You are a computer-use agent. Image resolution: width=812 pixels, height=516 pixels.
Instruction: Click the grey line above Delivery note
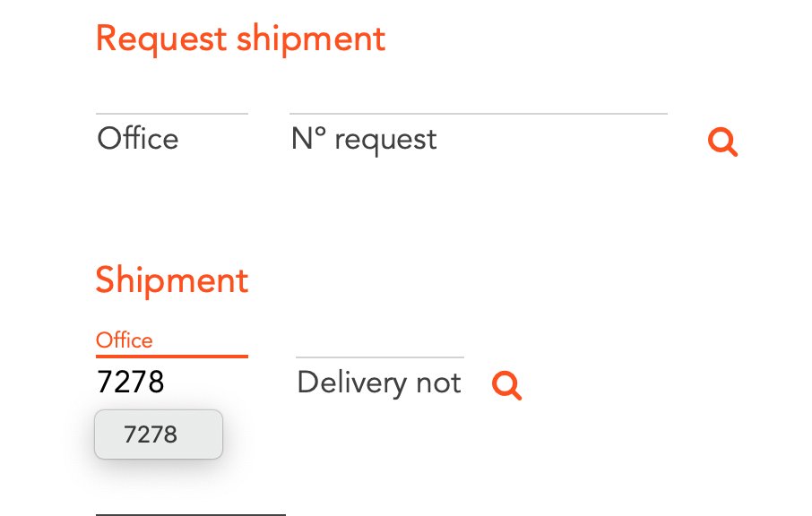pos(379,357)
